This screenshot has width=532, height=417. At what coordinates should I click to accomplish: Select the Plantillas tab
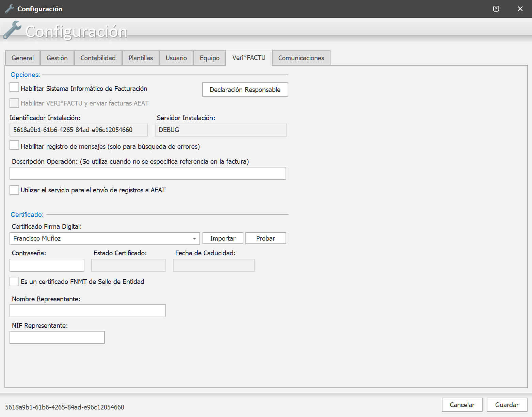(x=141, y=58)
